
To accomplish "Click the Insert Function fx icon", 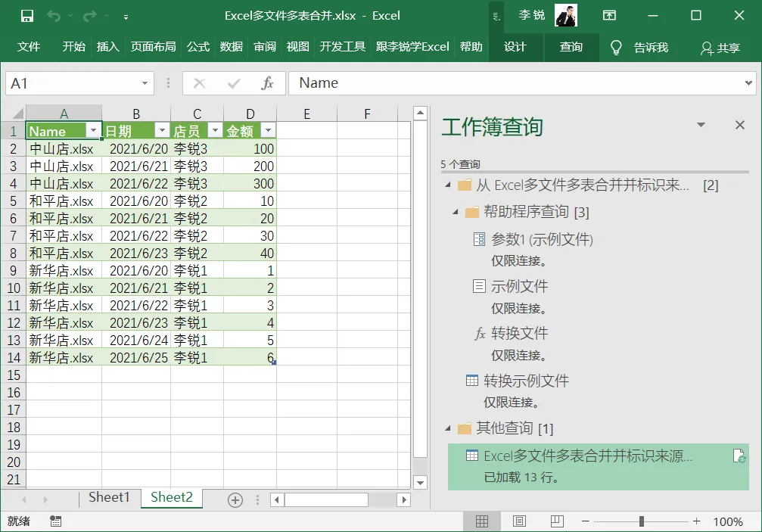I will coord(267,83).
